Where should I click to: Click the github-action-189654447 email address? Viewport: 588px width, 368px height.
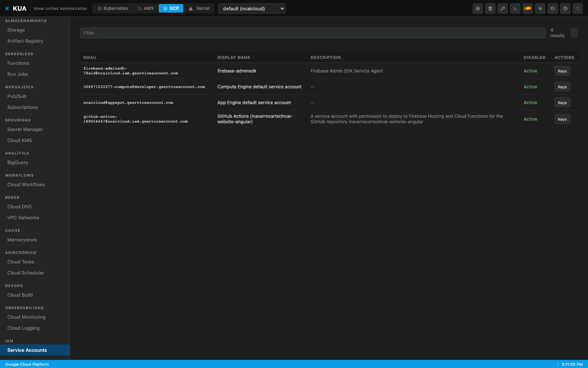136,119
